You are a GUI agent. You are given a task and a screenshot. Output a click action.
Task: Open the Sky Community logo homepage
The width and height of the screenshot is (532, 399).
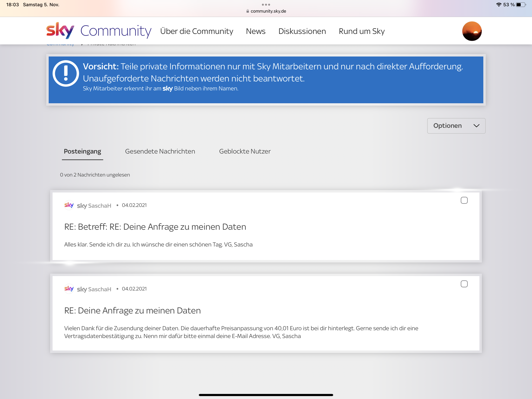pos(99,31)
